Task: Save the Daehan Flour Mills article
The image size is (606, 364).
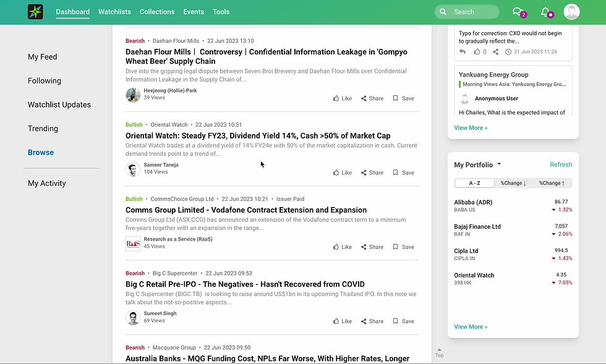Action: pyautogui.click(x=403, y=98)
